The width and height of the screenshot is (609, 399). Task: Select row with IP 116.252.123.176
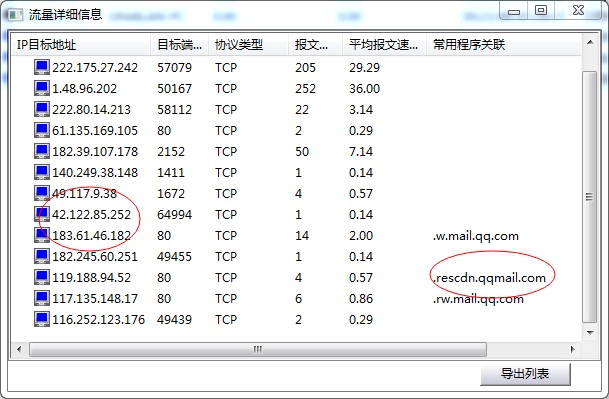pos(296,319)
